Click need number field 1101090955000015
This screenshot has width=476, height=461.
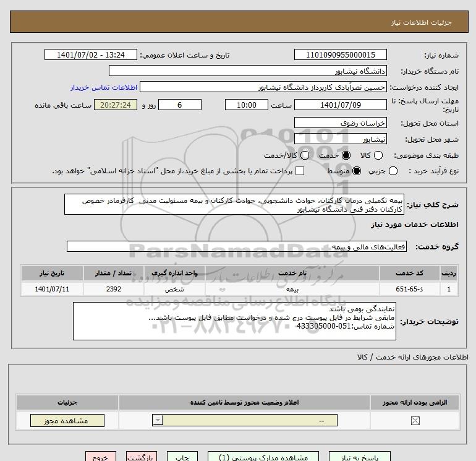340,54
